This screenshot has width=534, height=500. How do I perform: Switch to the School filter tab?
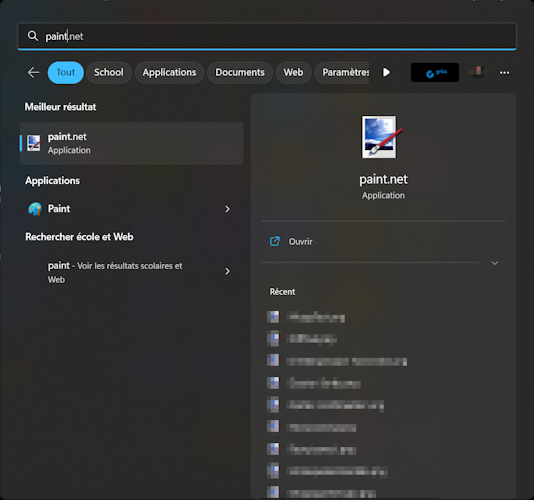[109, 73]
